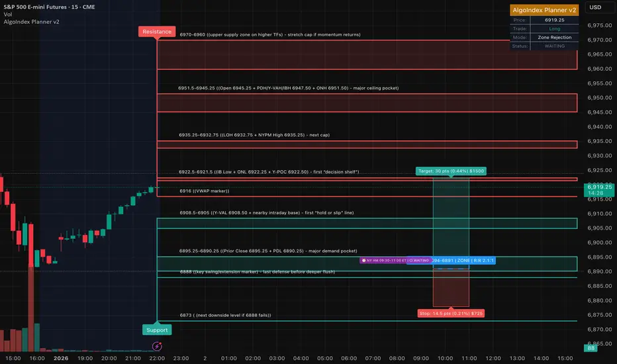This screenshot has width=617, height=364.
Task: Click the top red 6970-6960 resistance zone box
Action: [367, 55]
